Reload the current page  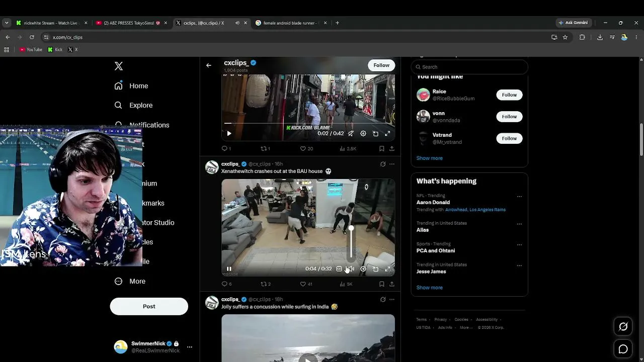[32, 37]
